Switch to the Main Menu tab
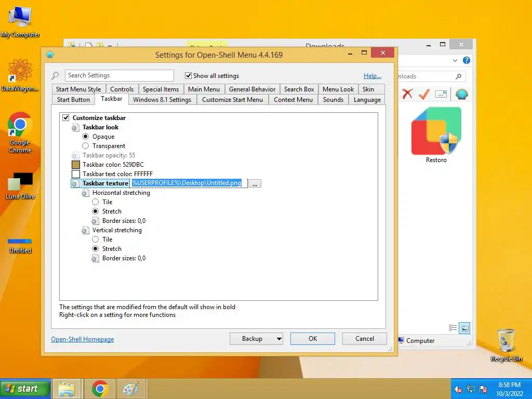Image resolution: width=532 pixels, height=399 pixels. pyautogui.click(x=204, y=89)
